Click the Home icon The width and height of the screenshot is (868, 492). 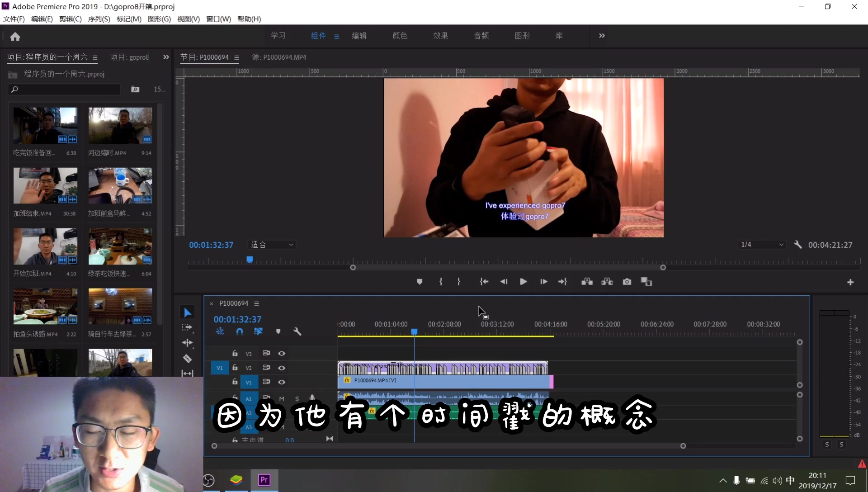(x=15, y=36)
